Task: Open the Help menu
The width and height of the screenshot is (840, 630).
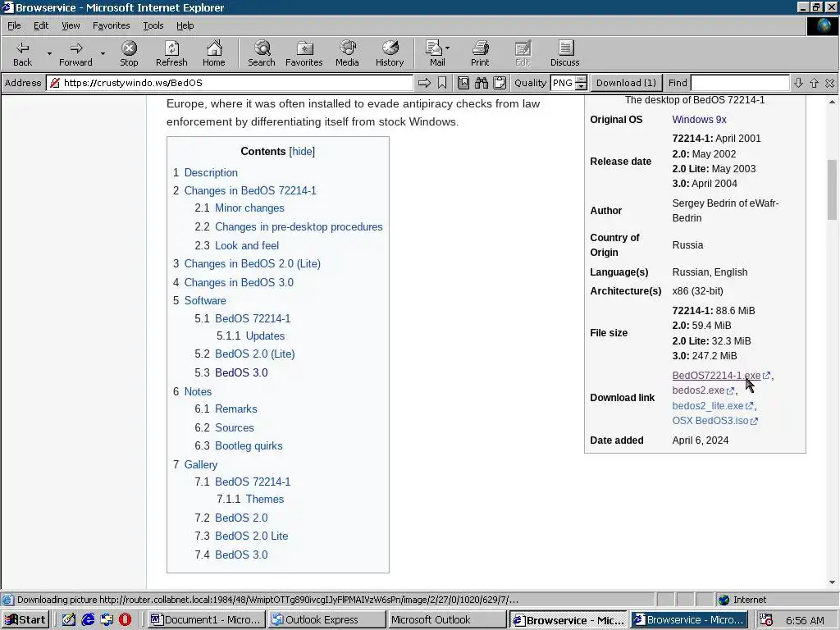Action: 185,25
